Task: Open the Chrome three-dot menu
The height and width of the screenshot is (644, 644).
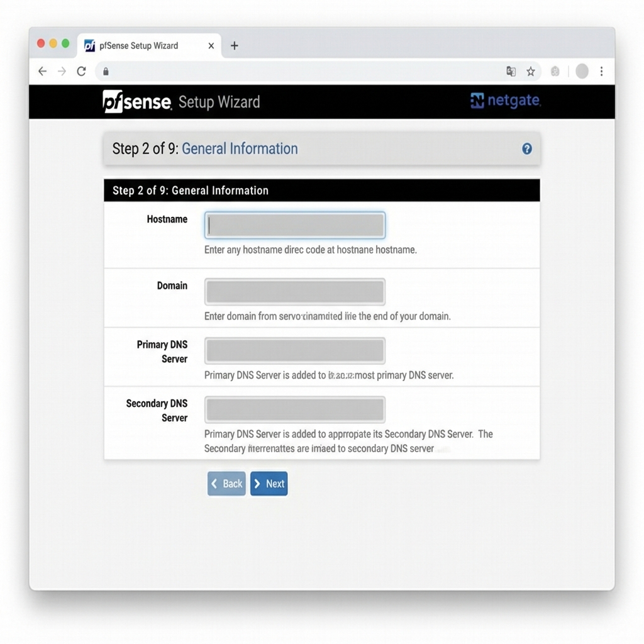Action: point(602,71)
